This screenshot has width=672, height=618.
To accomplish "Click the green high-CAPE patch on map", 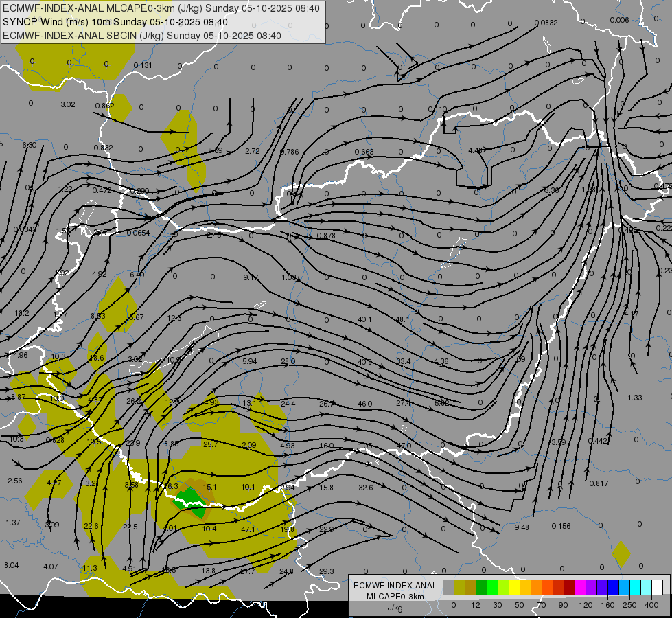I will (192, 502).
